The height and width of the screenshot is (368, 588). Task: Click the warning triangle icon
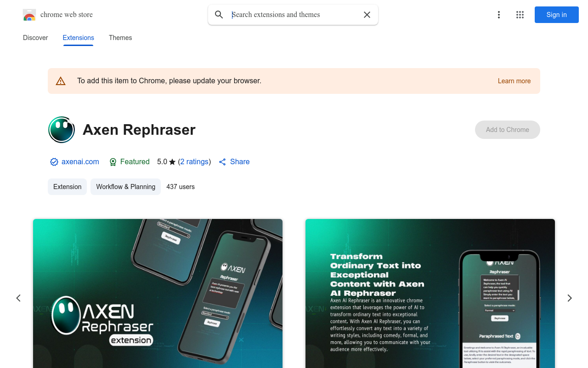click(x=61, y=81)
